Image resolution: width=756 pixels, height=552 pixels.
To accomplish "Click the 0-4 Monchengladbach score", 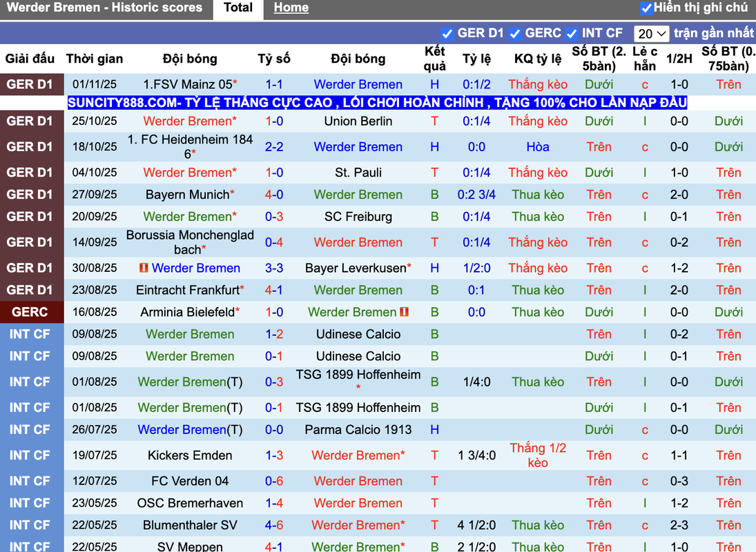I will click(x=274, y=242).
